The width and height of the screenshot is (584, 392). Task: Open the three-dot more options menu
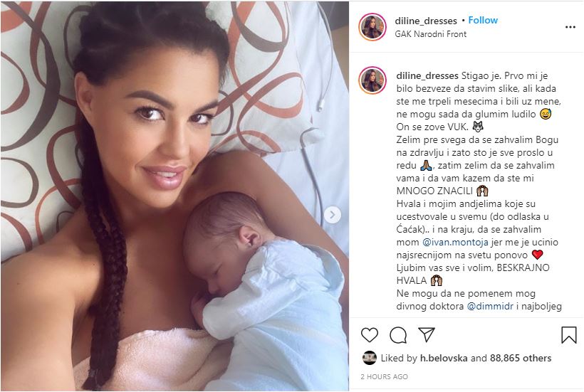click(x=570, y=27)
